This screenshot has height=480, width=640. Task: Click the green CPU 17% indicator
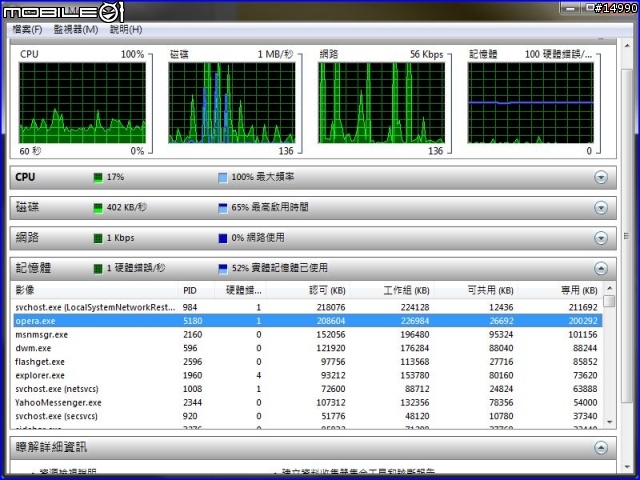click(x=98, y=178)
